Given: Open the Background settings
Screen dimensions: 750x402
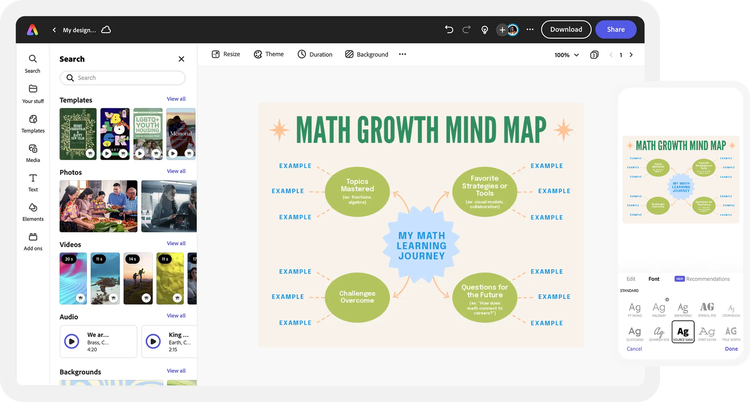Looking at the screenshot, I should coord(366,55).
